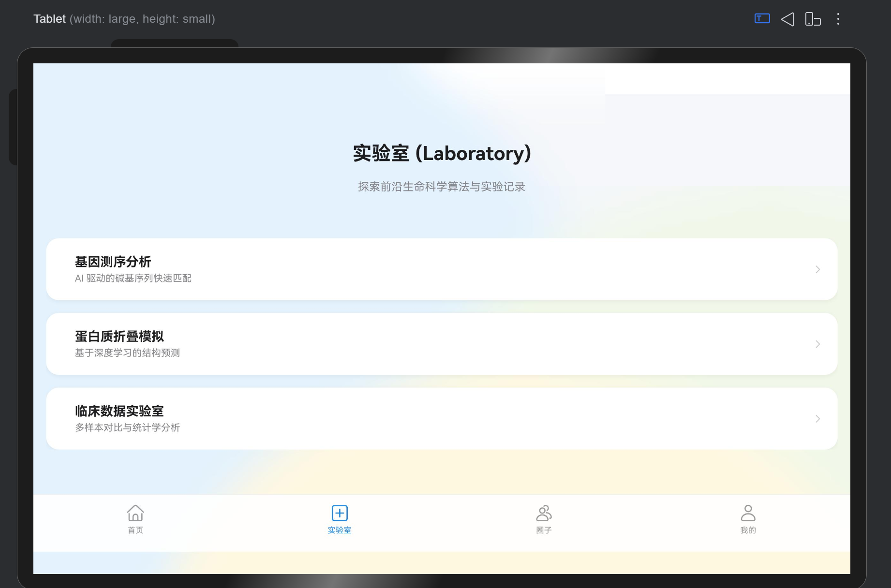Tap the plus icon on the 实验室 tab
Image resolution: width=891 pixels, height=588 pixels.
coord(339,513)
